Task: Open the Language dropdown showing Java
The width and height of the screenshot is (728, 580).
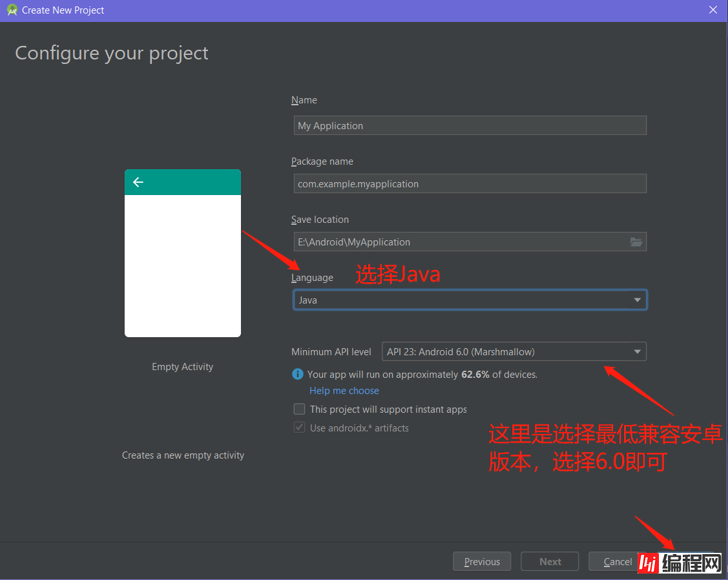Action: pos(470,300)
